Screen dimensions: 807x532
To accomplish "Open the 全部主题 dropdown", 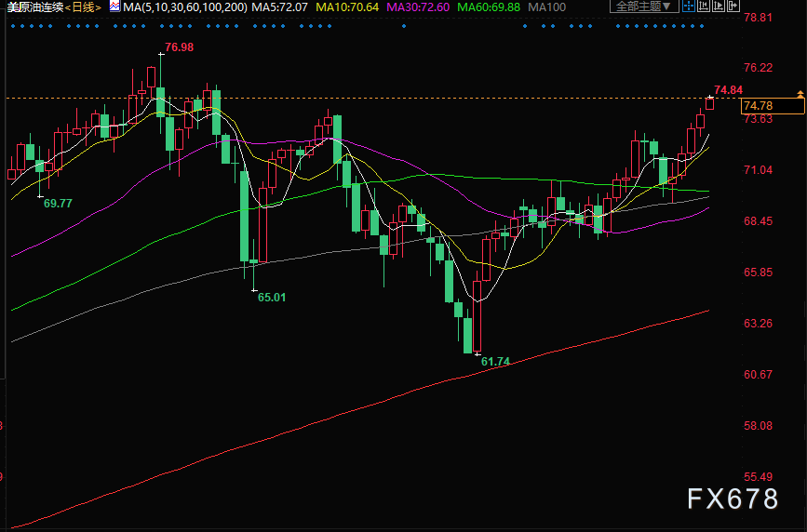I will click(643, 7).
